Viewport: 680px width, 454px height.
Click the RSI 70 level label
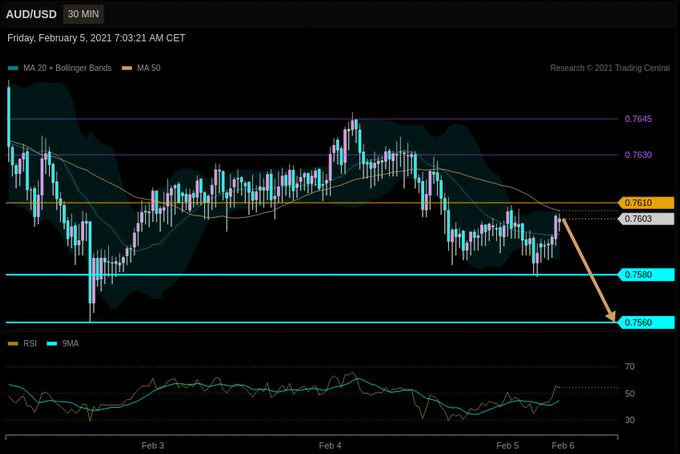pyautogui.click(x=630, y=367)
